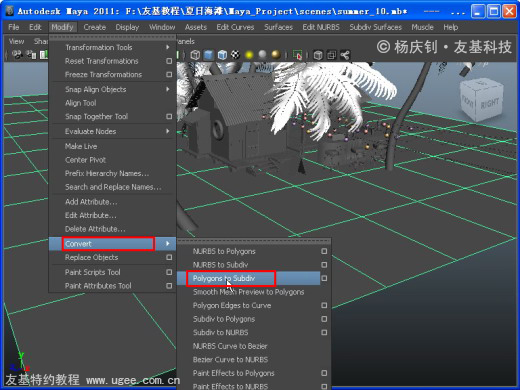520x390 pixels.
Task: Open Paint Scripts Tool option box
Action: 169,272
